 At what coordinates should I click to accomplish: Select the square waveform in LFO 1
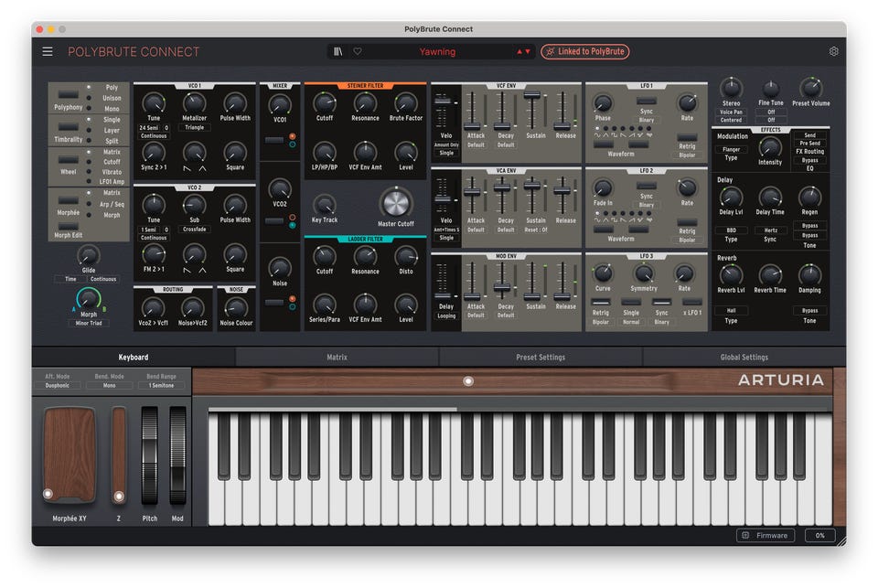pyautogui.click(x=615, y=135)
